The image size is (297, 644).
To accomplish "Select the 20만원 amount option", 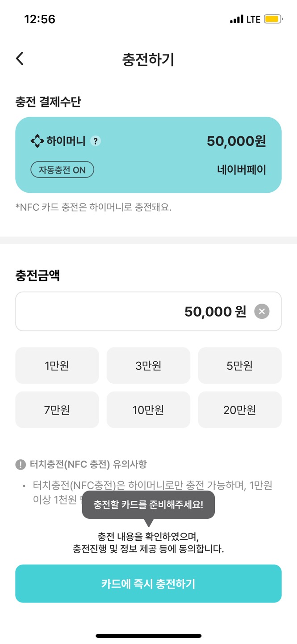I will [239, 410].
